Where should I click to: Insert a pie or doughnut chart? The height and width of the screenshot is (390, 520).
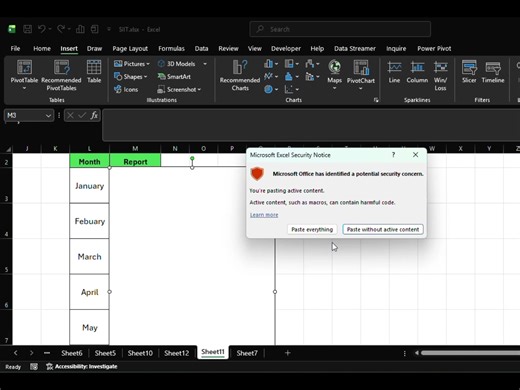click(271, 89)
